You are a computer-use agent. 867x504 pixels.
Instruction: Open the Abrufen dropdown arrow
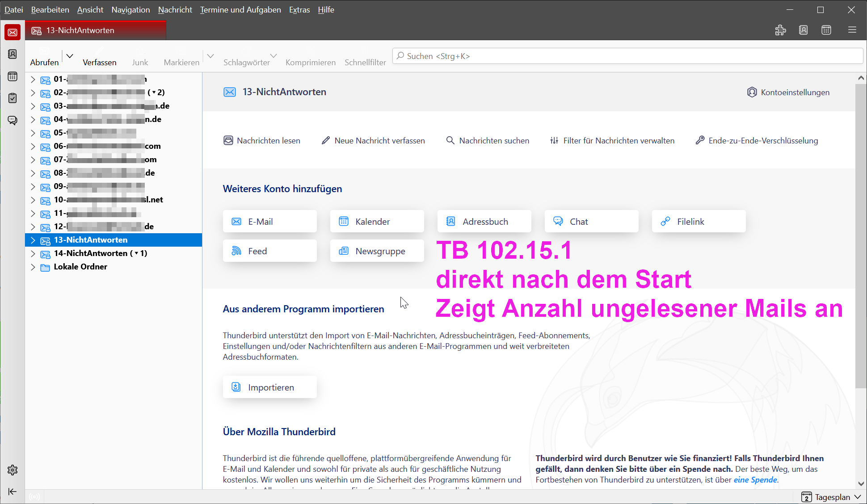point(70,56)
